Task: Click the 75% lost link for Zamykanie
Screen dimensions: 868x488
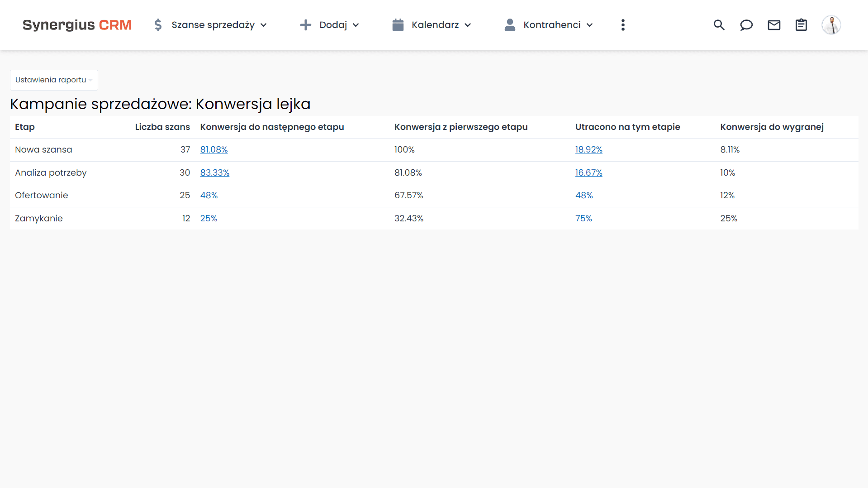Action: tap(583, 218)
